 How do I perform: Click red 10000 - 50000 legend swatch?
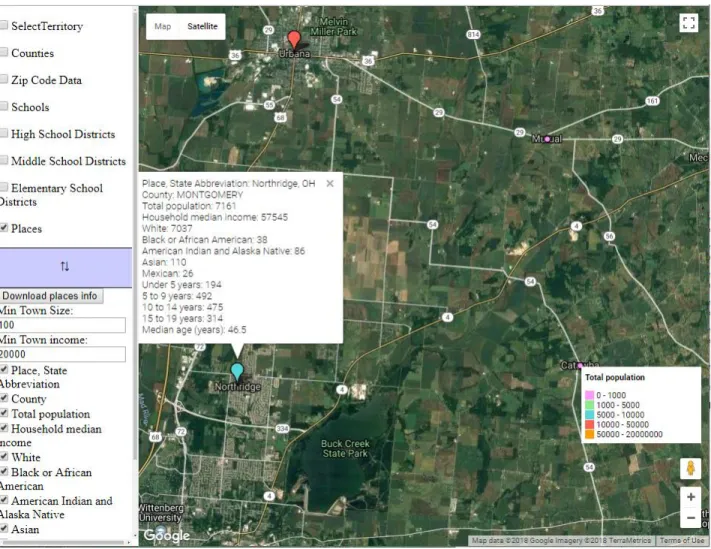tap(589, 425)
